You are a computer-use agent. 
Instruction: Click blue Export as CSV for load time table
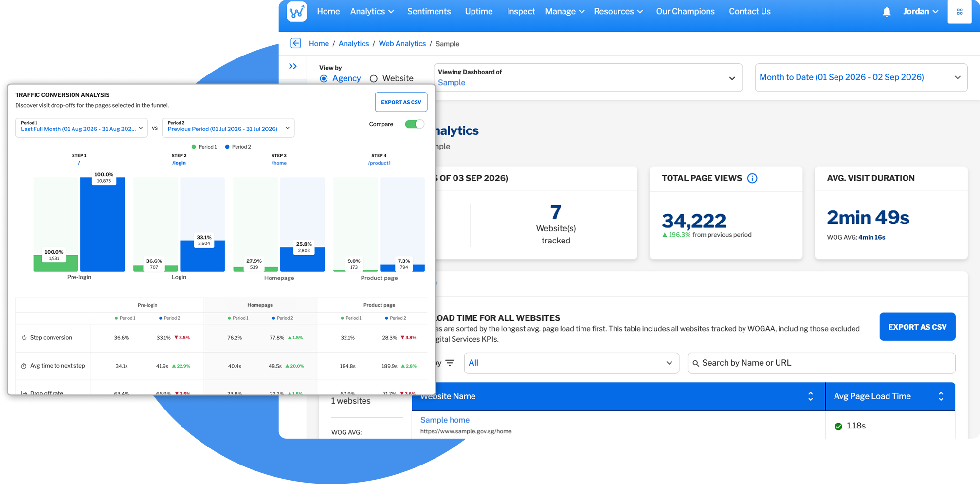[917, 327]
